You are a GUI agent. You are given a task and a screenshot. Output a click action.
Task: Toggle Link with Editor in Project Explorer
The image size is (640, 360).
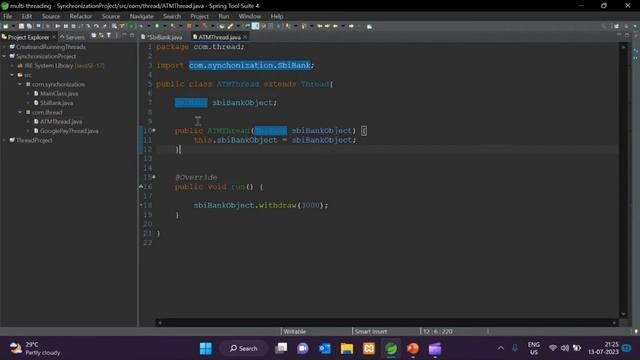pyautogui.click(x=101, y=36)
